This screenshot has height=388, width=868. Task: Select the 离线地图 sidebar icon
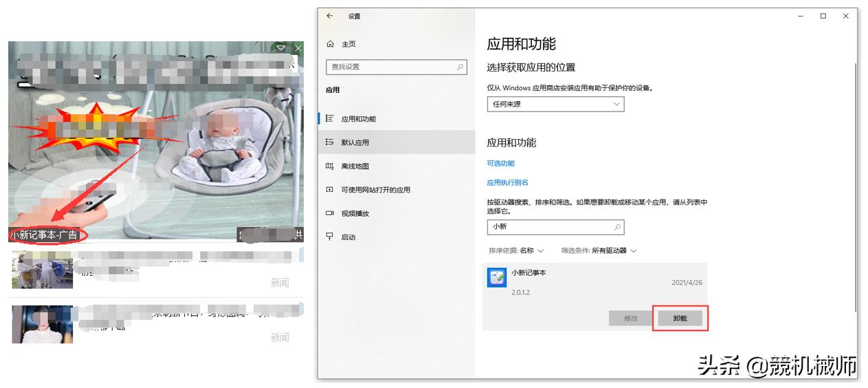click(x=330, y=166)
